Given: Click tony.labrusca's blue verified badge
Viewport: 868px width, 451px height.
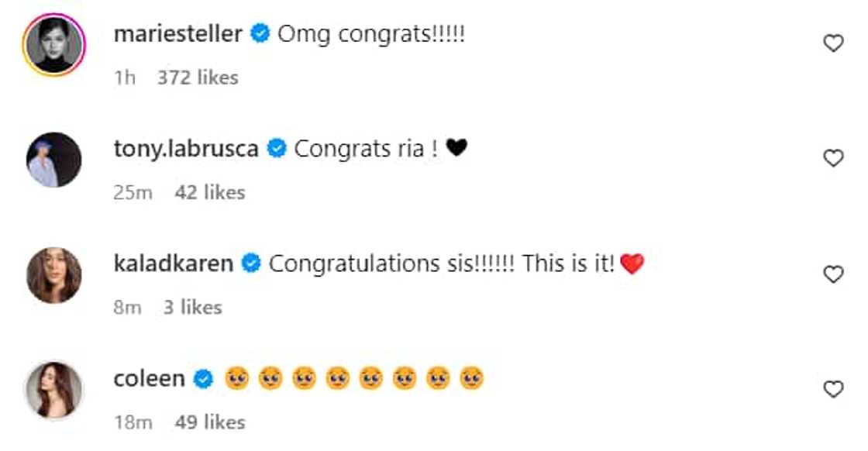Looking at the screenshot, I should tap(277, 149).
